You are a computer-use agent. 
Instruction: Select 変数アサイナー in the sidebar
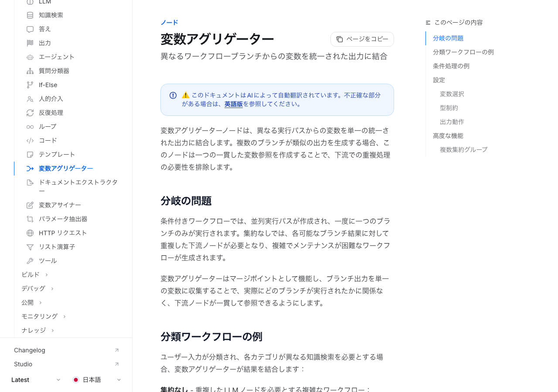60,205
